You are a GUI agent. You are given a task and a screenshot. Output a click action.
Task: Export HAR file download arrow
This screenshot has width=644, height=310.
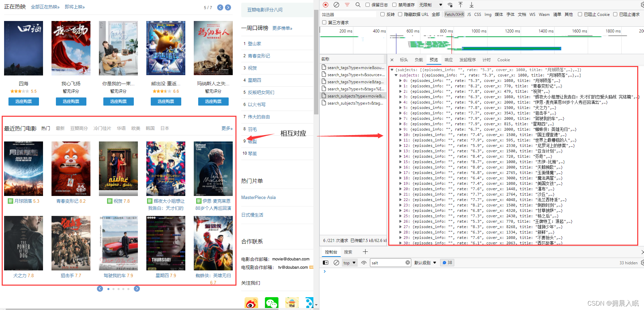pos(471,5)
